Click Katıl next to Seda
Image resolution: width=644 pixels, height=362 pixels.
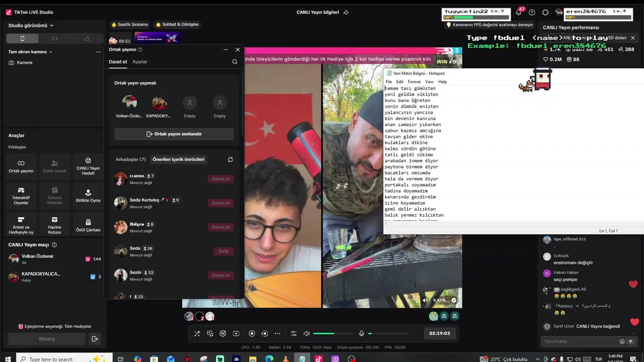(x=224, y=251)
